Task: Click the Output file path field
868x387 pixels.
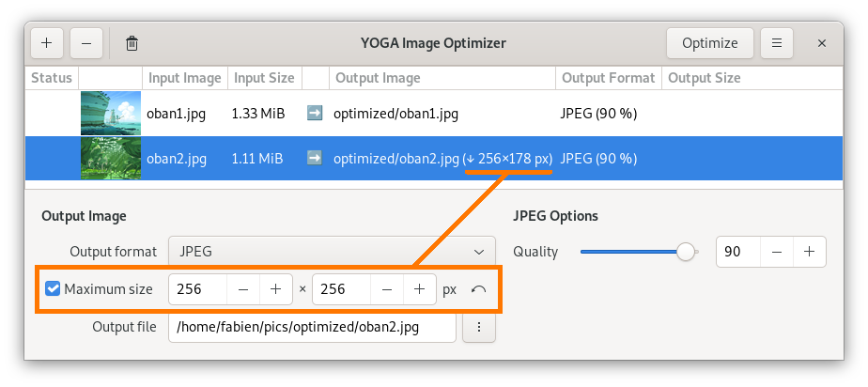Action: 312,327
